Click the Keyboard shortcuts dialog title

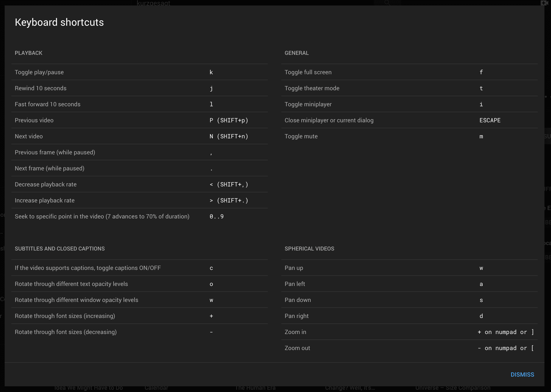pyautogui.click(x=59, y=22)
